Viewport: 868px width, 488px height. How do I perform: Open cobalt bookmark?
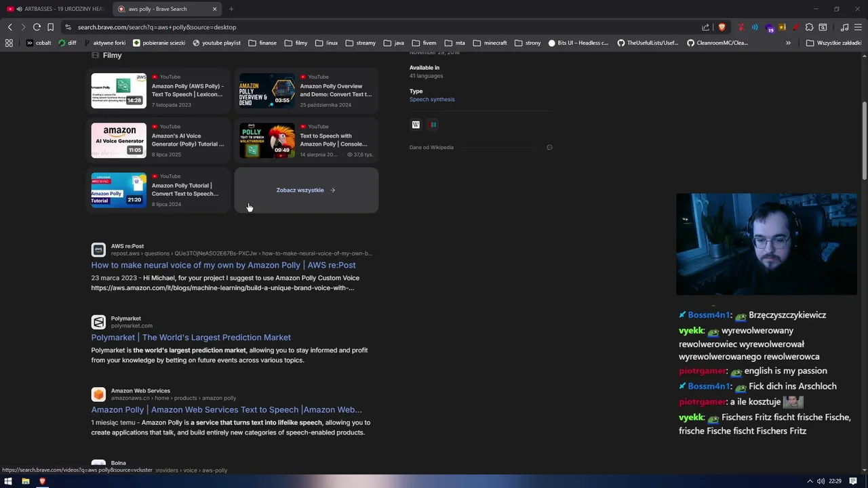pos(39,43)
